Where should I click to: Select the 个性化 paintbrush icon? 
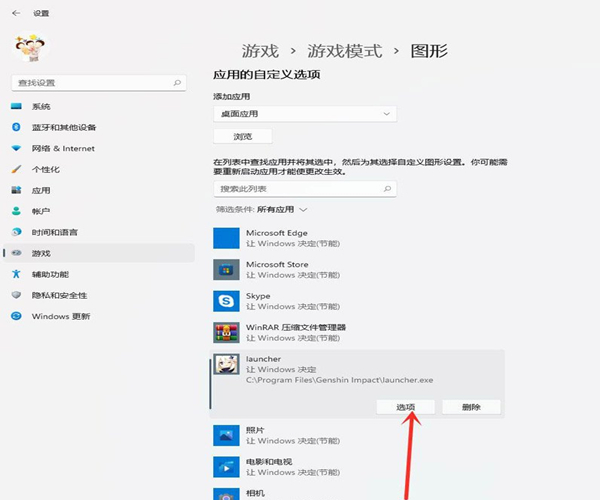click(x=16, y=169)
